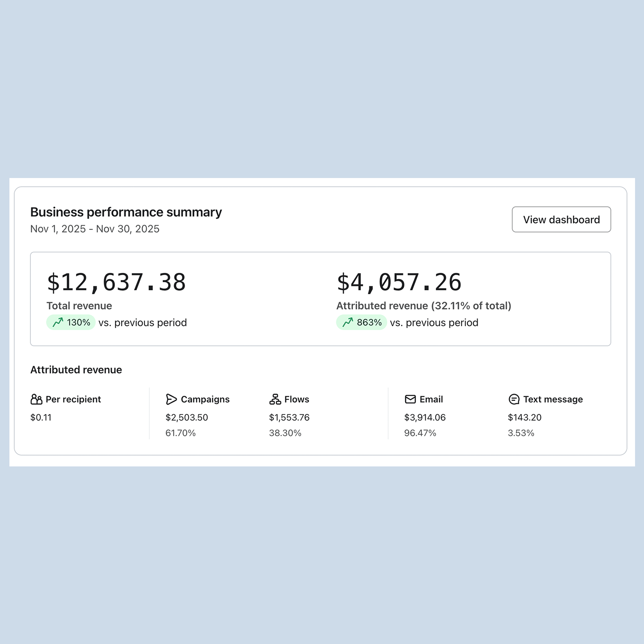Click the attributed revenue trend arrow icon

coord(348,322)
